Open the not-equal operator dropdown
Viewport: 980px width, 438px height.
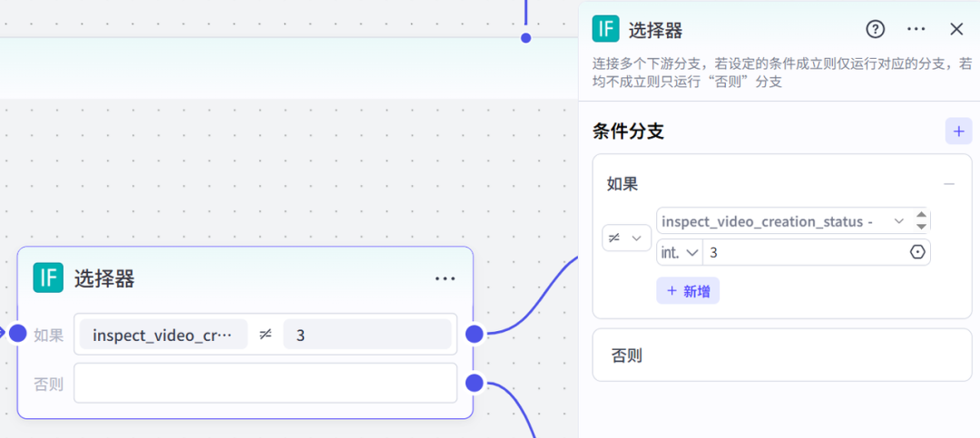[x=626, y=238]
